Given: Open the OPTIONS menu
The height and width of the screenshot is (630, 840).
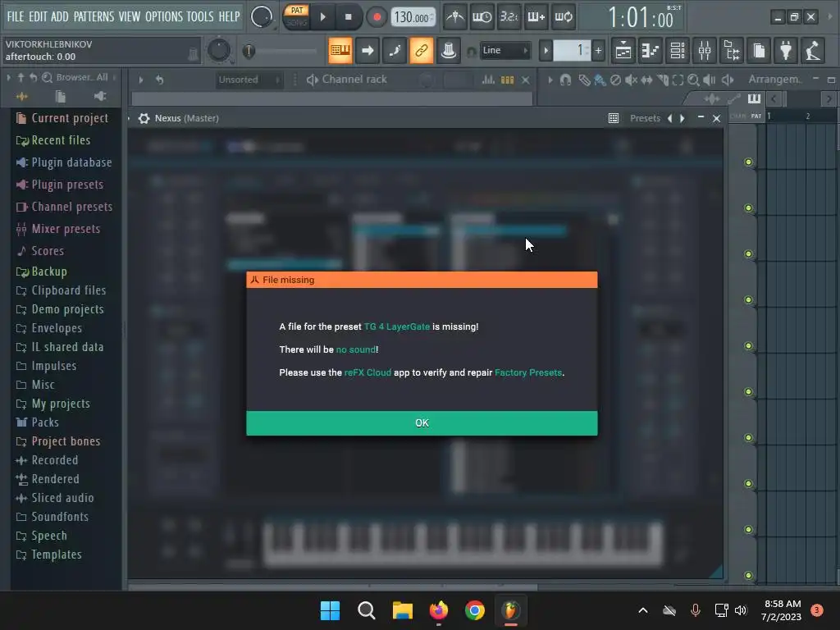Looking at the screenshot, I should [164, 16].
